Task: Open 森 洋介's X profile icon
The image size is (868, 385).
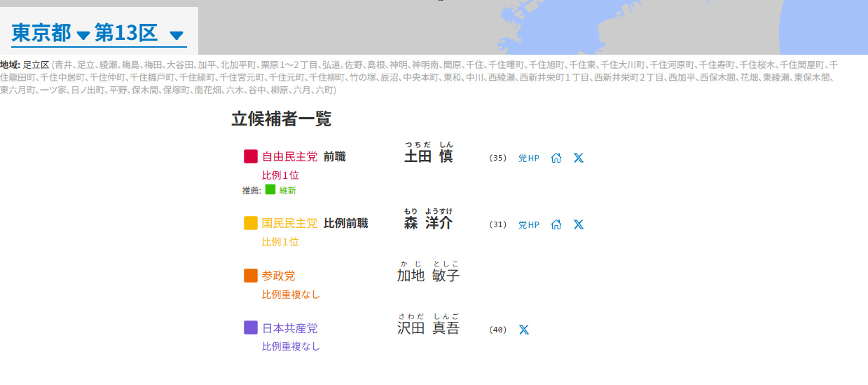Action: [579, 224]
